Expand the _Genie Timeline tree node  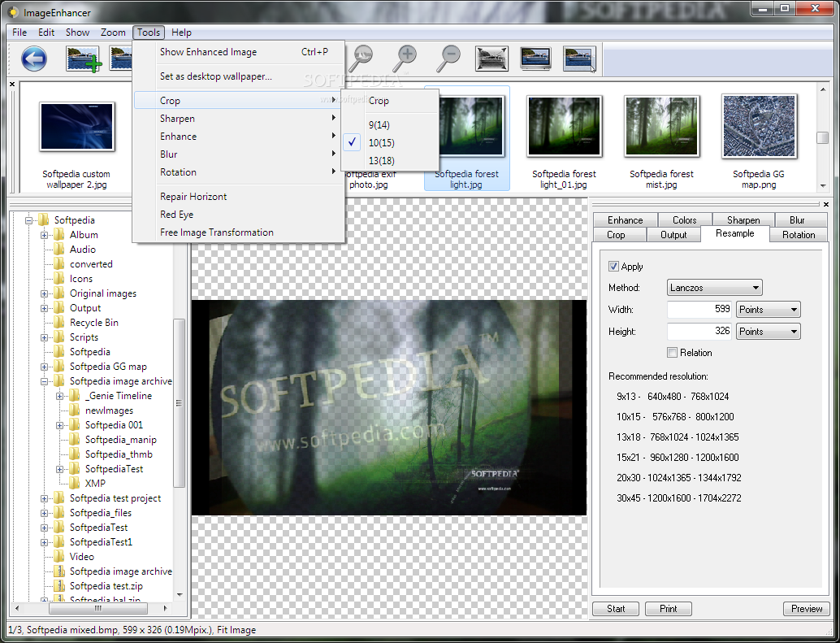pyautogui.click(x=60, y=396)
